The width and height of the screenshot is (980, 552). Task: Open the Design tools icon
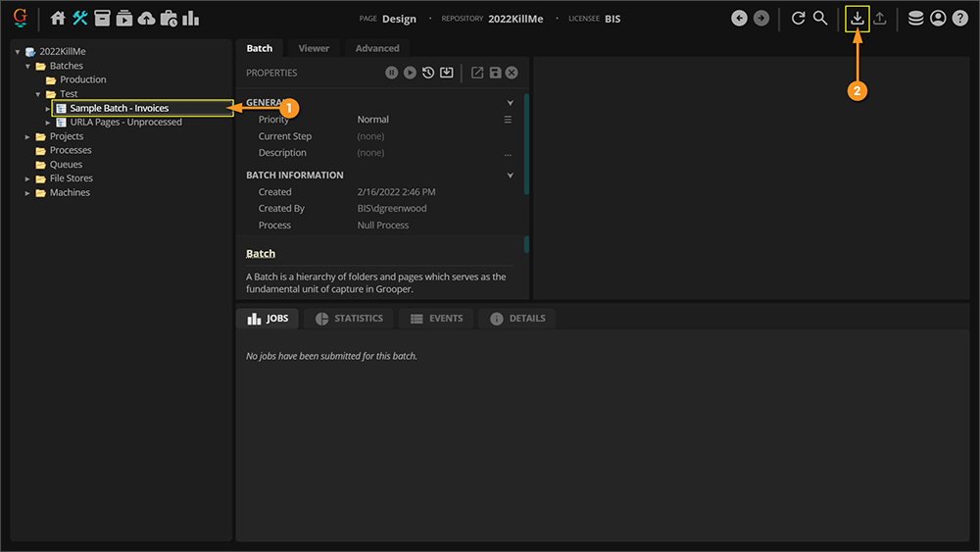pos(80,18)
